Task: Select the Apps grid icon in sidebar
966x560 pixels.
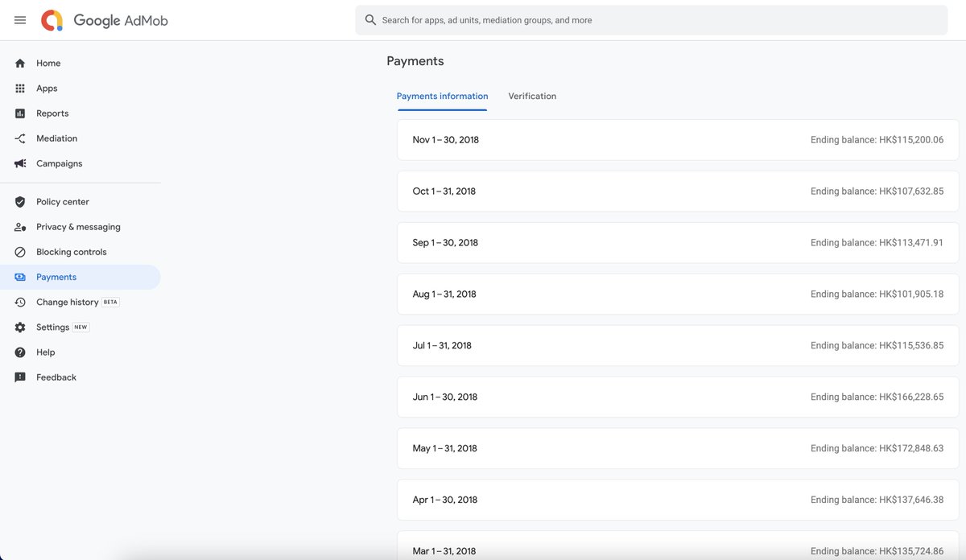Action: tap(19, 88)
